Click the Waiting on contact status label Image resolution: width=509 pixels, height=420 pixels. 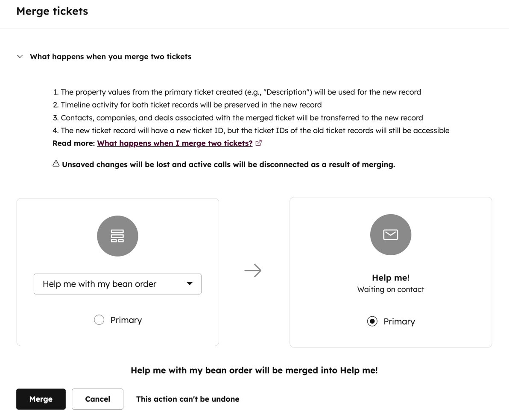point(390,289)
